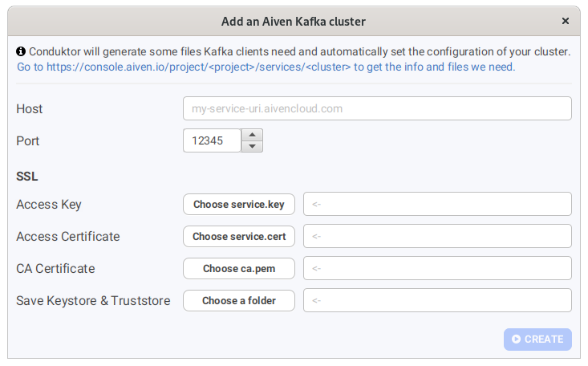This screenshot has width=588, height=366.
Task: Click the Keystore & Truststore path field
Action: click(x=437, y=300)
